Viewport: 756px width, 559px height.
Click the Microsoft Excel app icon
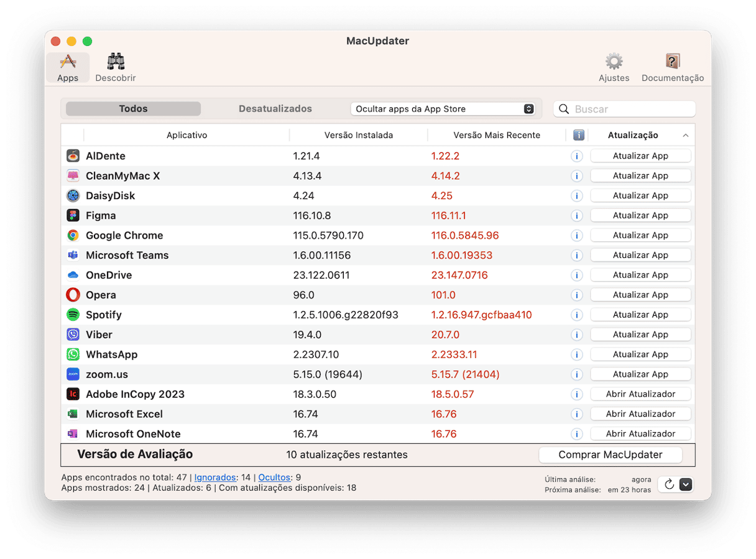coord(73,415)
